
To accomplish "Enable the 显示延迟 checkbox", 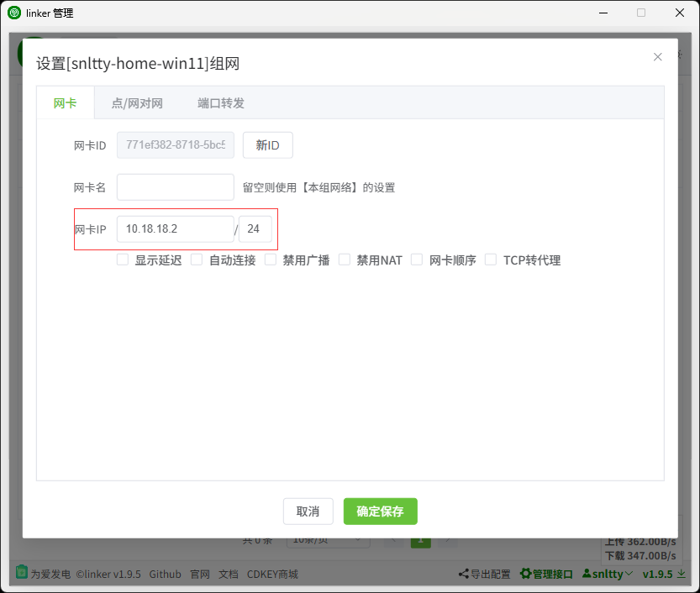I will (123, 260).
